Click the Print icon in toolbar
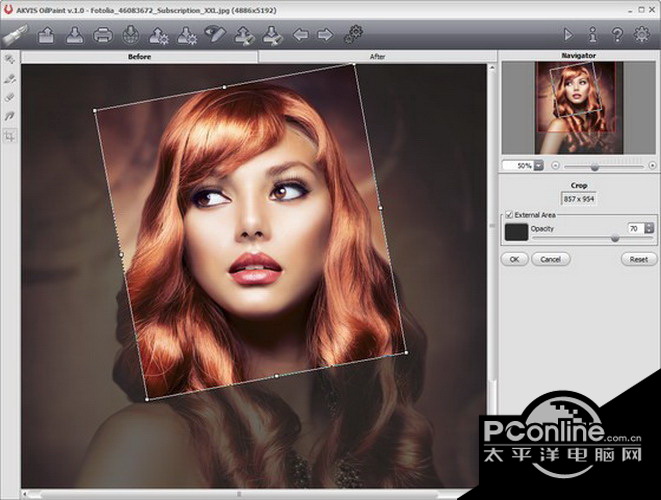The image size is (661, 500). (x=102, y=35)
